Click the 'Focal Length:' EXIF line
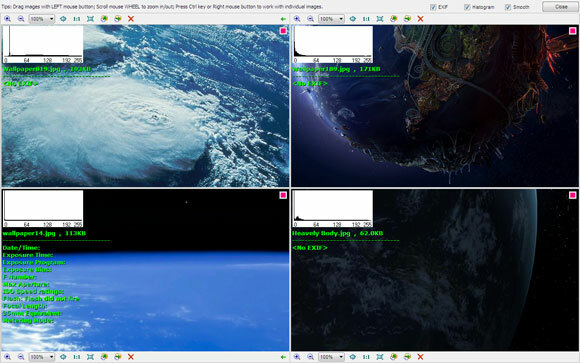The width and height of the screenshot is (580, 363). point(24,306)
